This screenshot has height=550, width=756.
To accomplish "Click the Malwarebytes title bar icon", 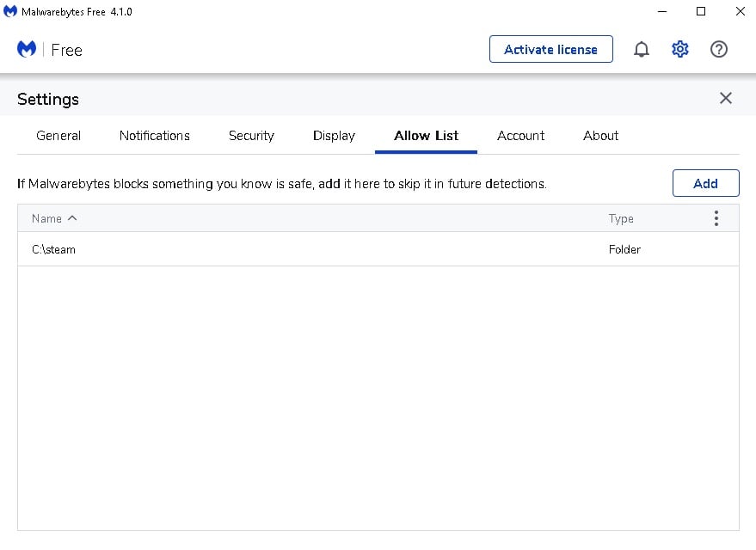I will click(10, 11).
